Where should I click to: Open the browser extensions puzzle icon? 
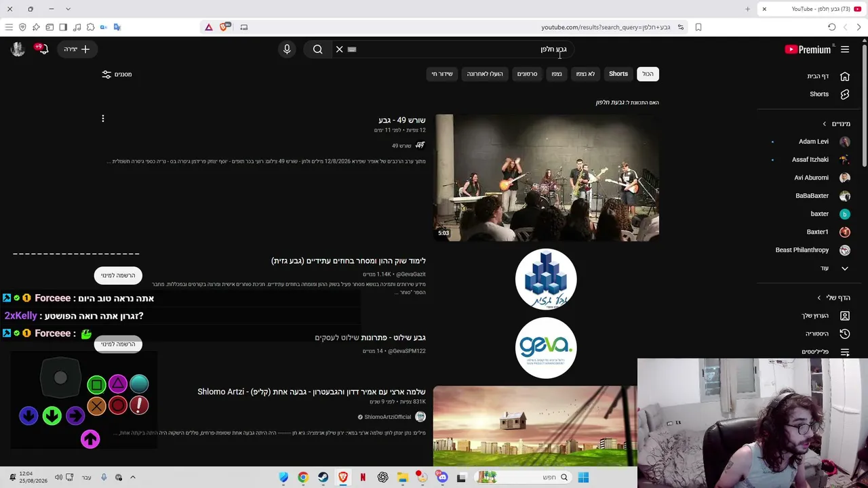(90, 27)
